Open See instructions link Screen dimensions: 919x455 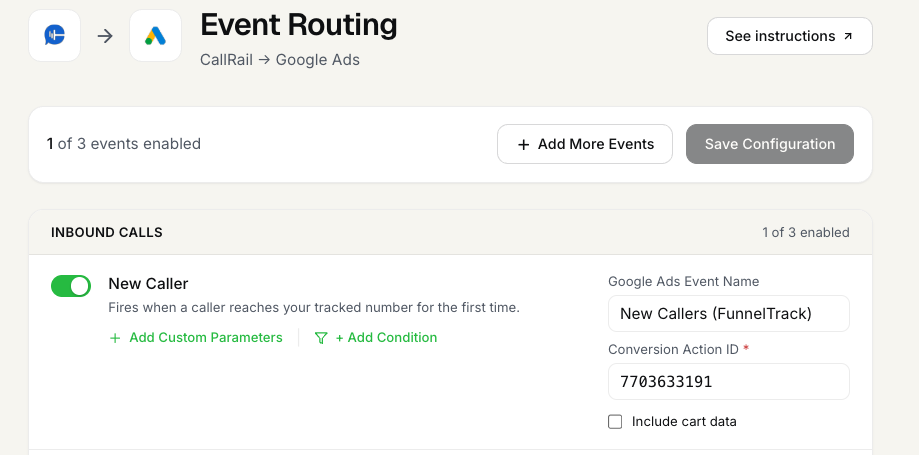(x=789, y=36)
